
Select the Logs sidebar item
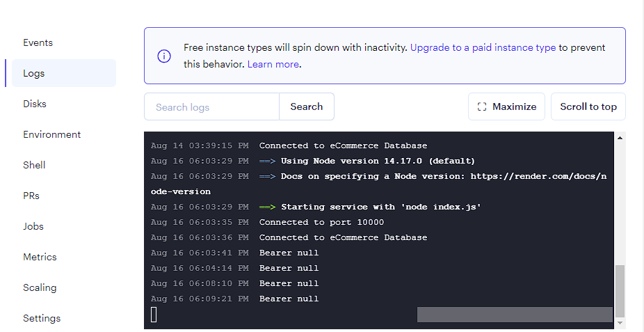click(64, 73)
